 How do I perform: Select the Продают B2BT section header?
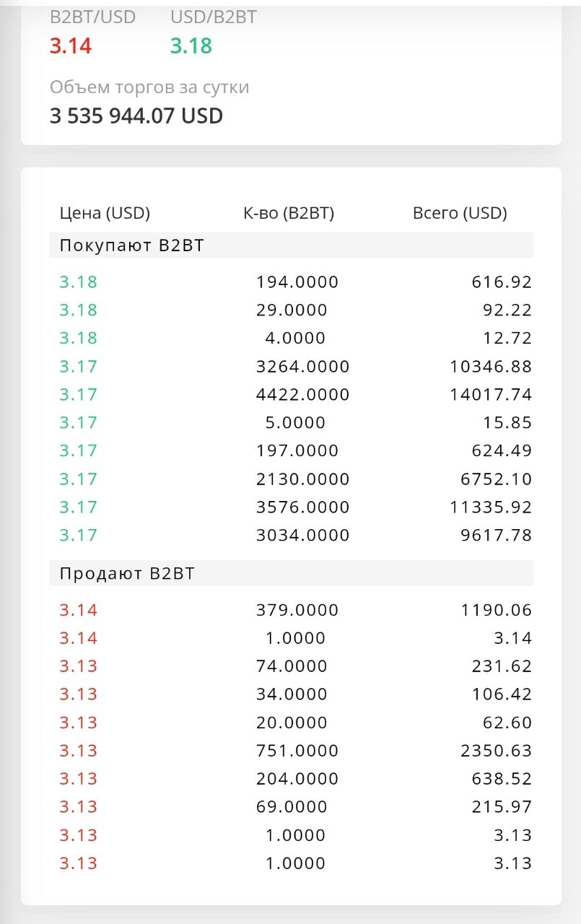(x=292, y=573)
